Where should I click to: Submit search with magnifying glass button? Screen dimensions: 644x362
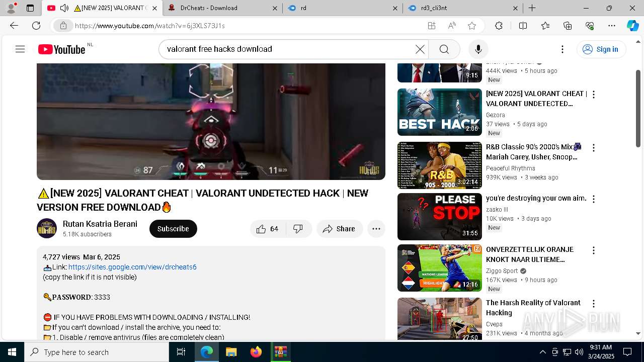444,49
